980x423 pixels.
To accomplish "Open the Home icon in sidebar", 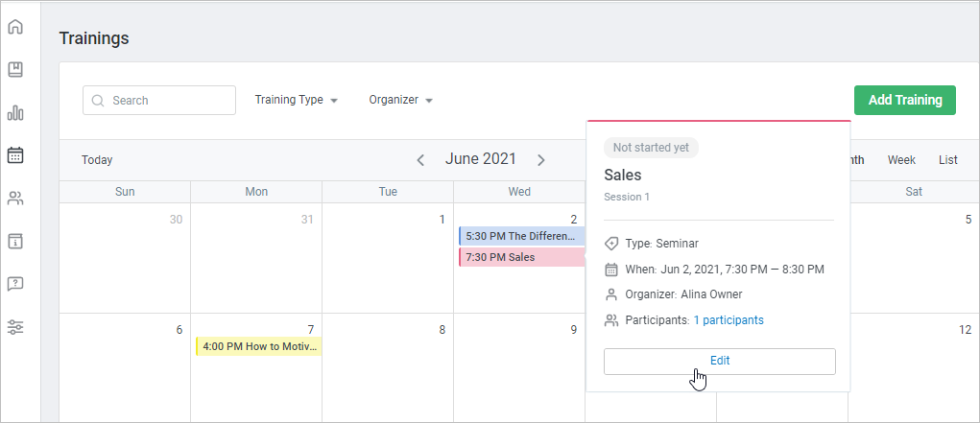I will pyautogui.click(x=15, y=27).
